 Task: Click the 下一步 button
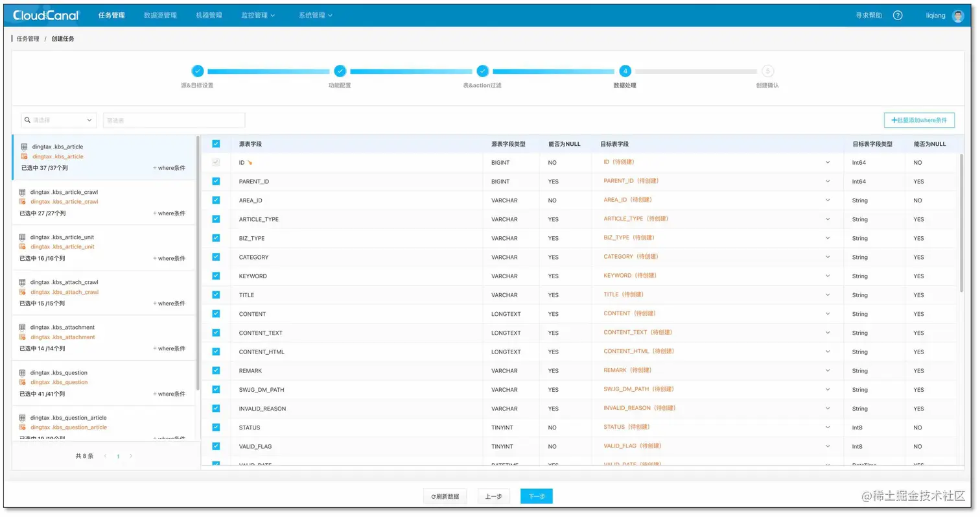click(x=537, y=496)
